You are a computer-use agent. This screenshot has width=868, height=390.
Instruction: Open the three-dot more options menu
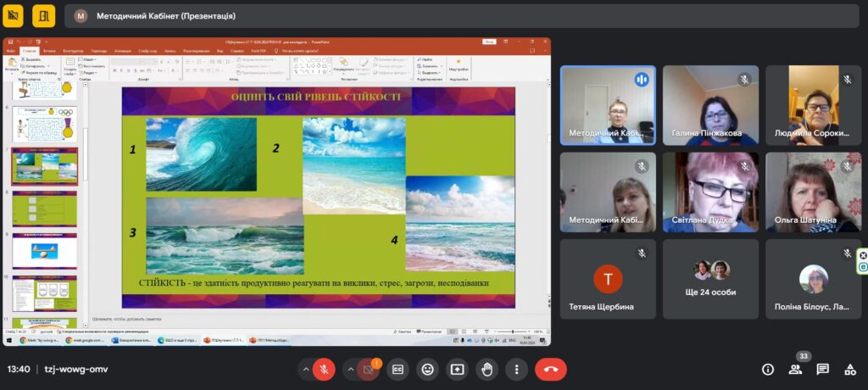[516, 370]
